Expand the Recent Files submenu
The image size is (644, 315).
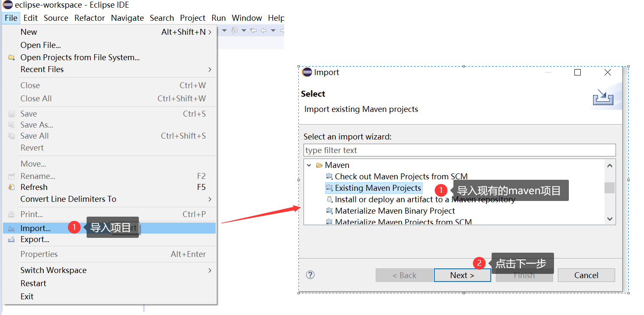click(x=210, y=70)
